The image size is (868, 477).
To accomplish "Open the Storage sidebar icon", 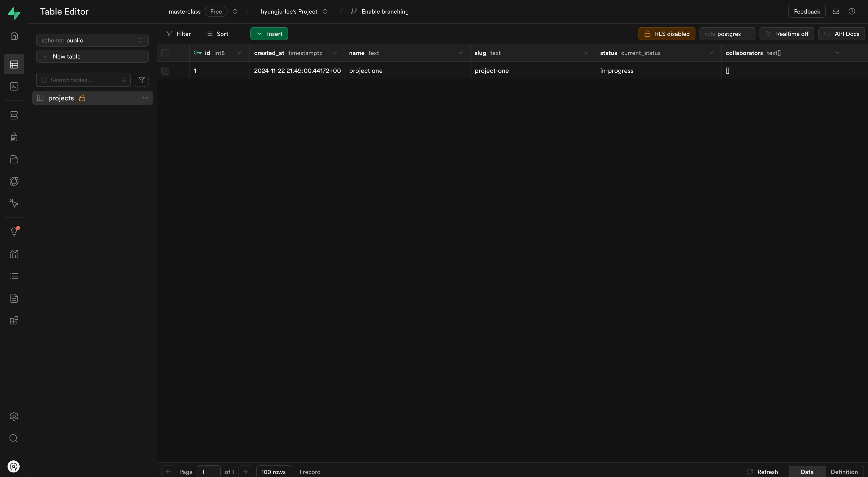I will 14,159.
